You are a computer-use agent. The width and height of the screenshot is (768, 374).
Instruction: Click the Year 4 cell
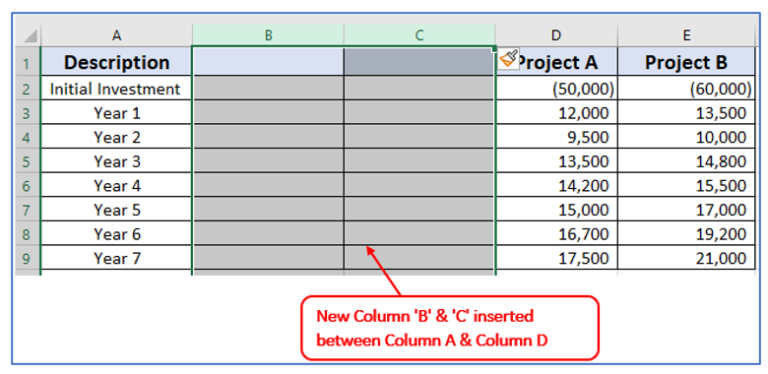tap(117, 186)
